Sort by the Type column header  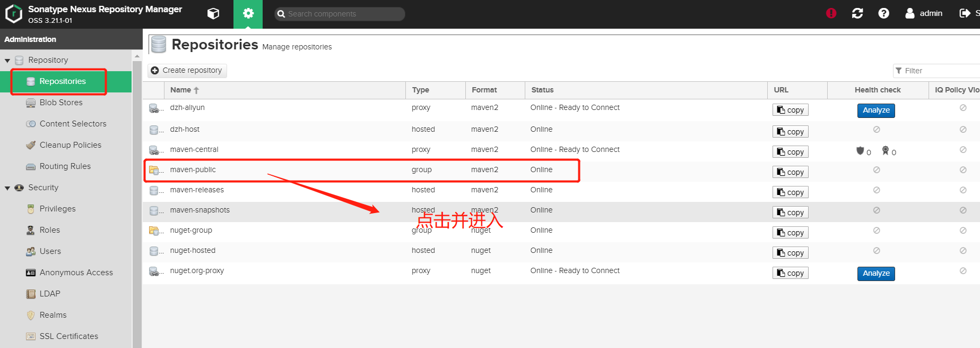click(x=436, y=90)
